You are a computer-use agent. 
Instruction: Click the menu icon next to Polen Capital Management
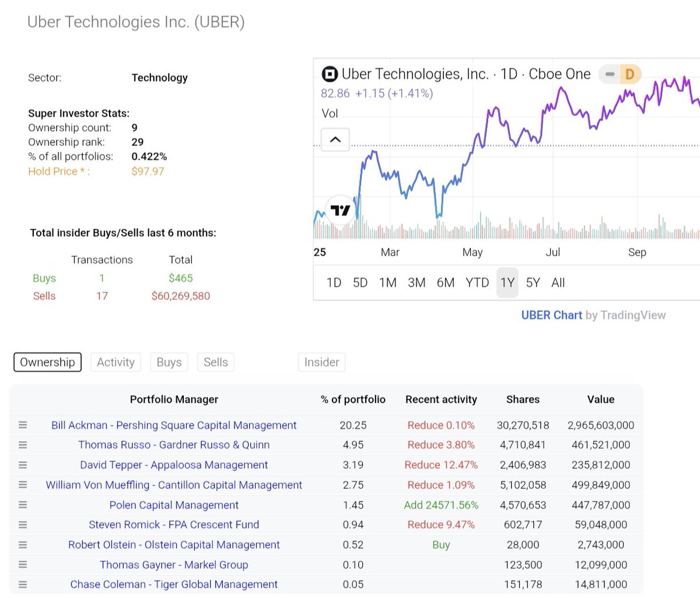(x=23, y=505)
